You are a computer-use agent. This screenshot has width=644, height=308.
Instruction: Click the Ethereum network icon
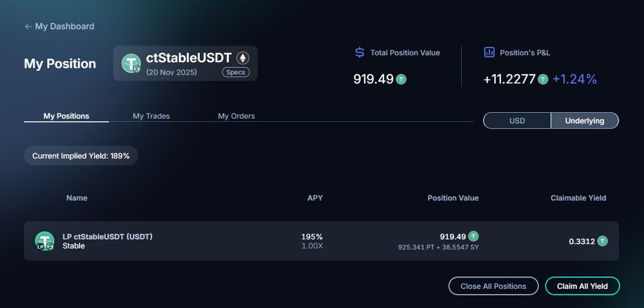(x=244, y=58)
